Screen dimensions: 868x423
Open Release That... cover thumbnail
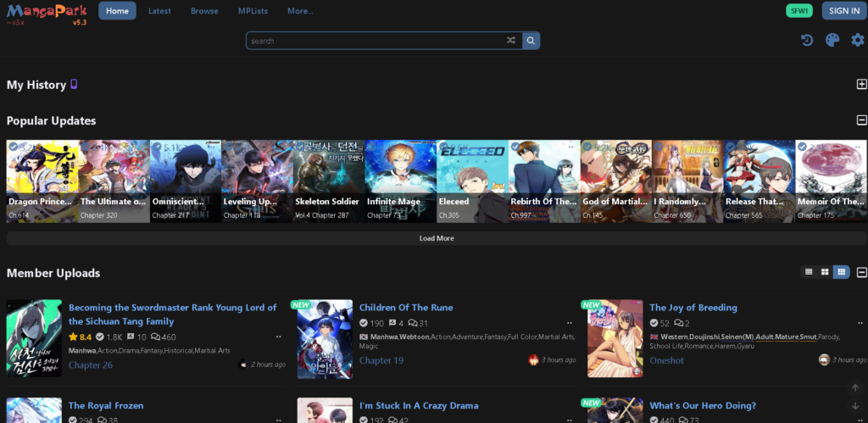tap(759, 181)
